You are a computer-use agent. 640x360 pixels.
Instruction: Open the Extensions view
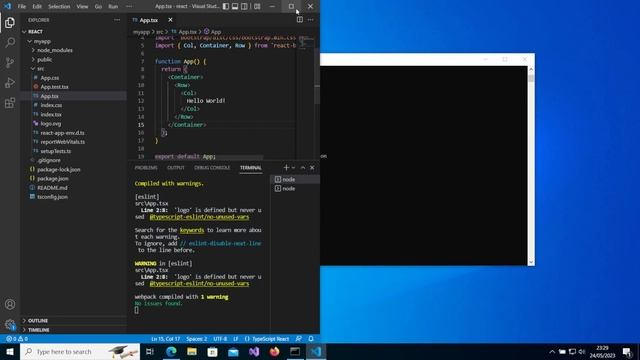10,102
